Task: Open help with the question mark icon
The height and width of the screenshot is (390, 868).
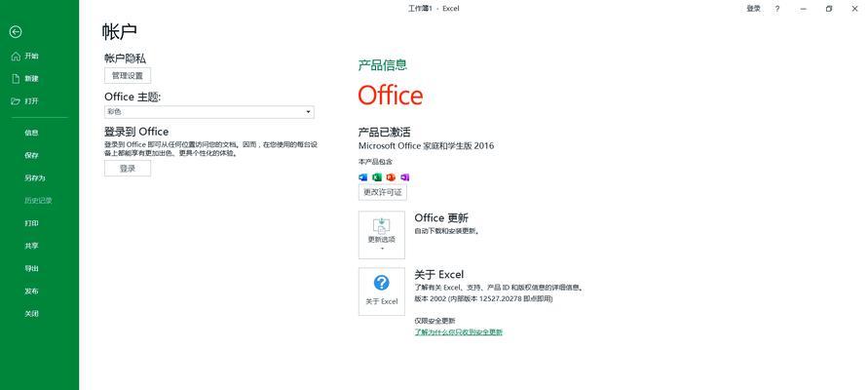Action: pyautogui.click(x=777, y=9)
